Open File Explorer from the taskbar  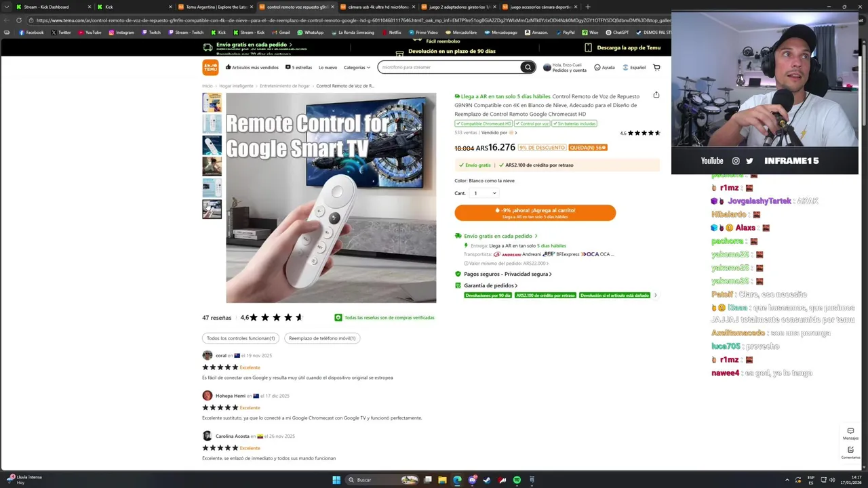(x=442, y=480)
